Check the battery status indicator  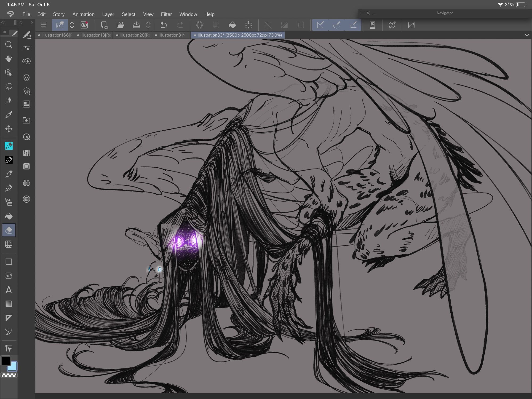click(x=521, y=5)
